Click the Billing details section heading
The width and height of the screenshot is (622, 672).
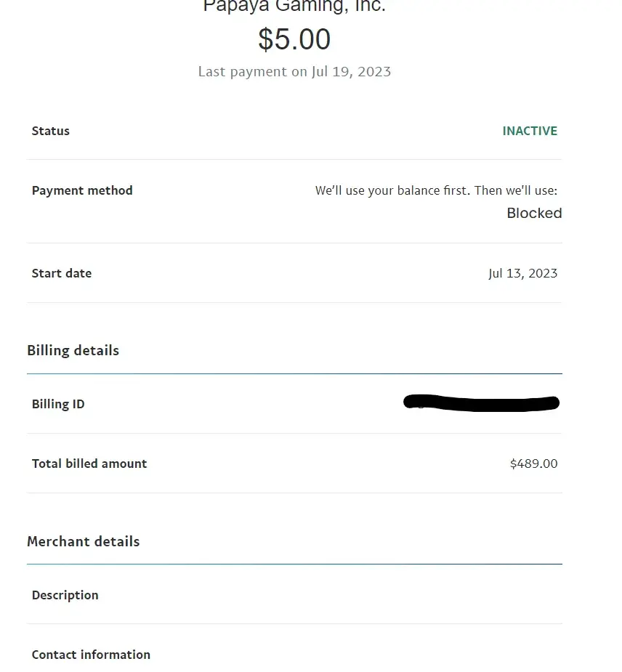click(73, 351)
